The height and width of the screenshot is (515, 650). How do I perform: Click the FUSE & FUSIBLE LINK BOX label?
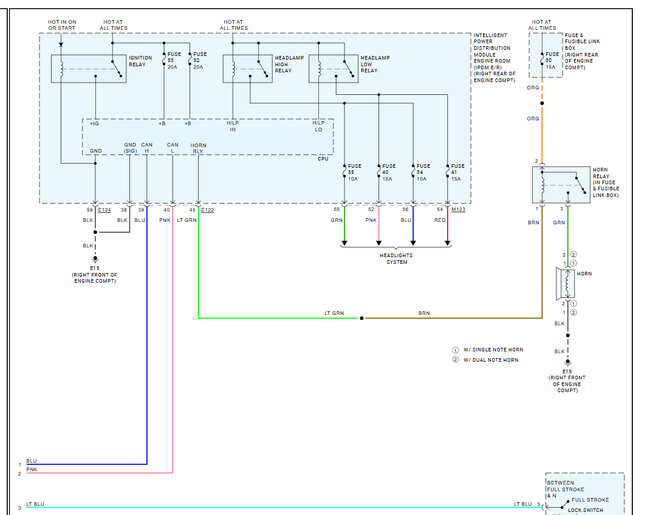pyautogui.click(x=582, y=51)
